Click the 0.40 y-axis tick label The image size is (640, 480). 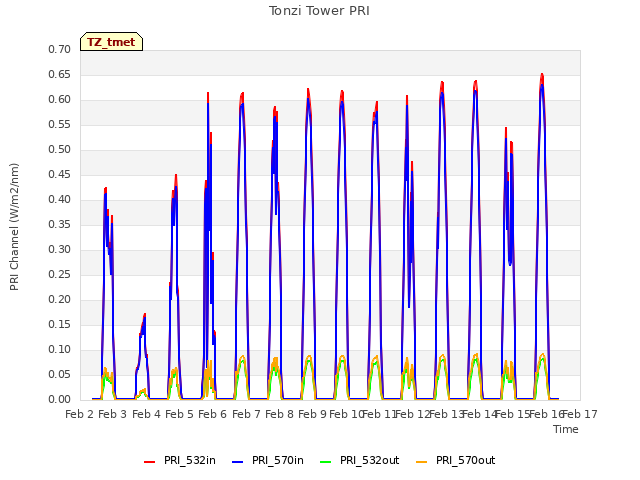pos(60,200)
